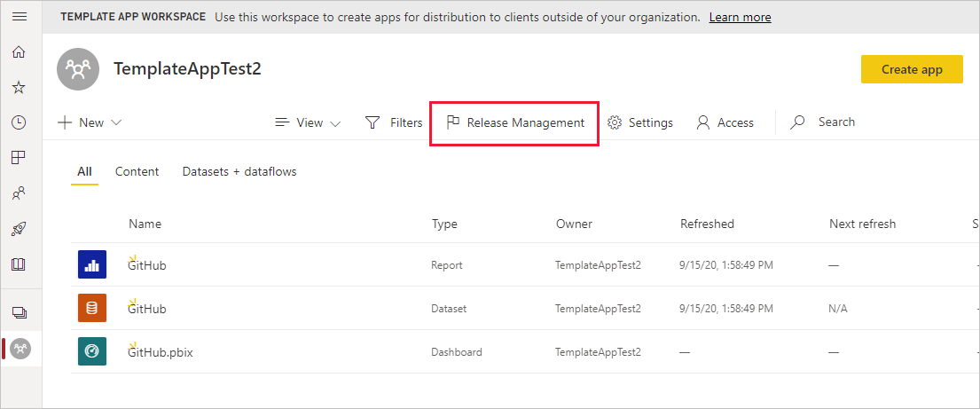Open the Deployment pipelines rocket icon

pos(20,229)
